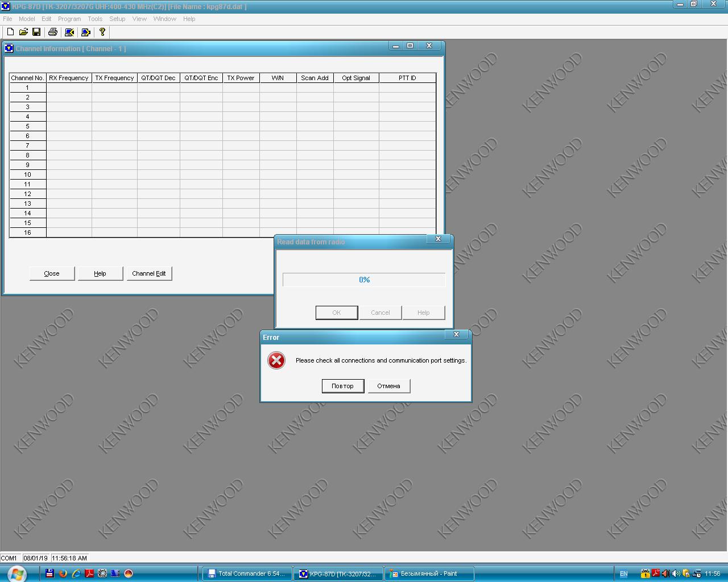Viewport: 728px width, 582px height.
Task: Select channel number 5 row
Action: coord(27,126)
